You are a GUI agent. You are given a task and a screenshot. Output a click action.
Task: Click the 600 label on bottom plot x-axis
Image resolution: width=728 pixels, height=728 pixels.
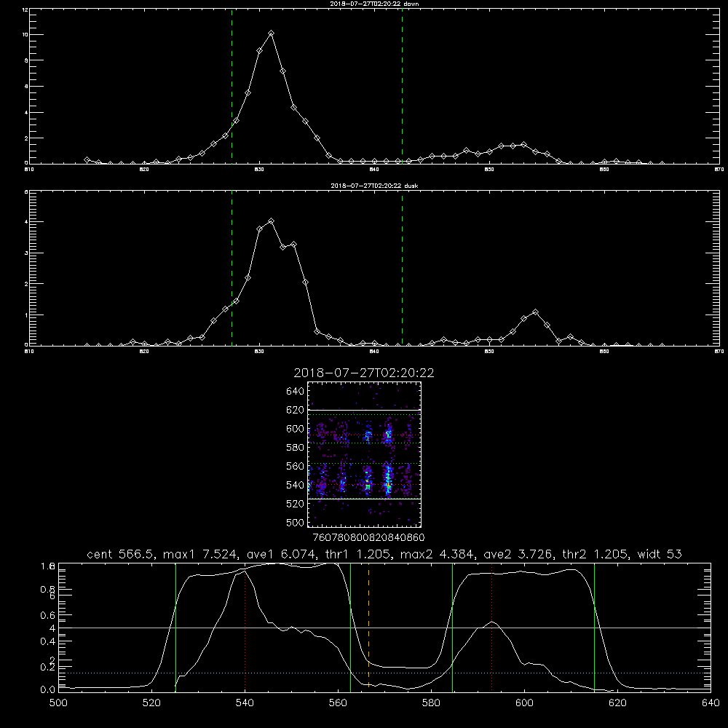click(525, 703)
